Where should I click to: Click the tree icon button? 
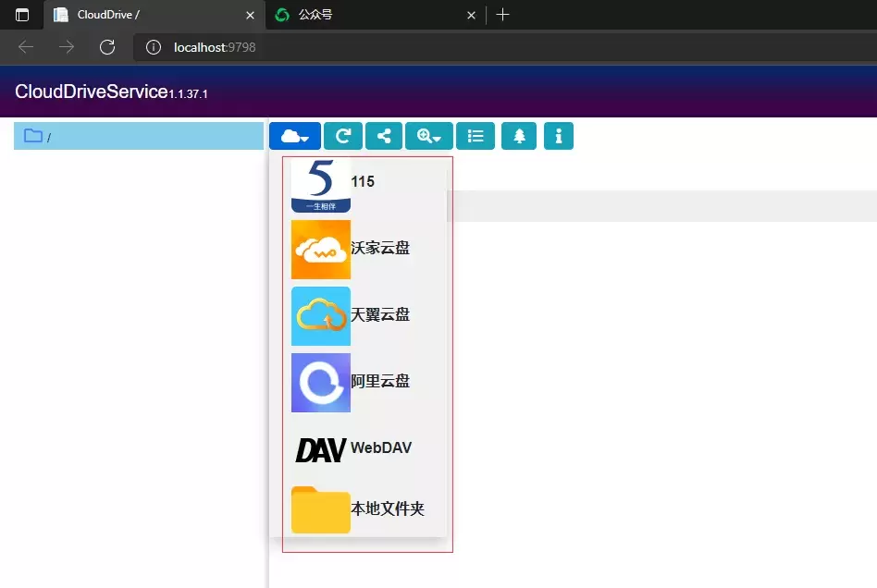(x=519, y=136)
